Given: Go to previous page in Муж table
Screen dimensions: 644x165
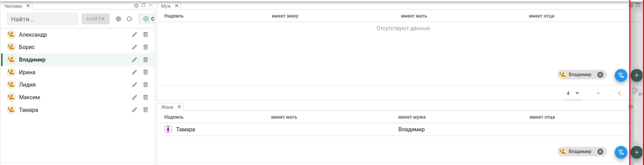Looking at the screenshot, I should pos(619,93).
